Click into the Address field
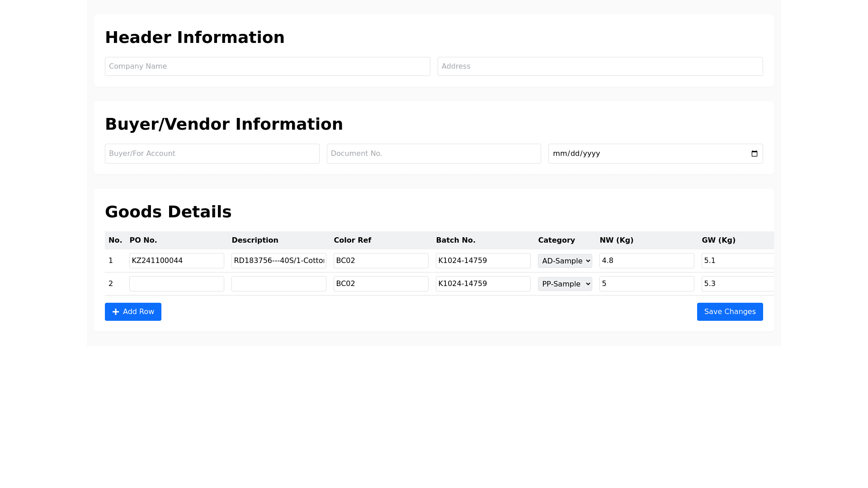The width and height of the screenshot is (868, 488). click(x=600, y=66)
